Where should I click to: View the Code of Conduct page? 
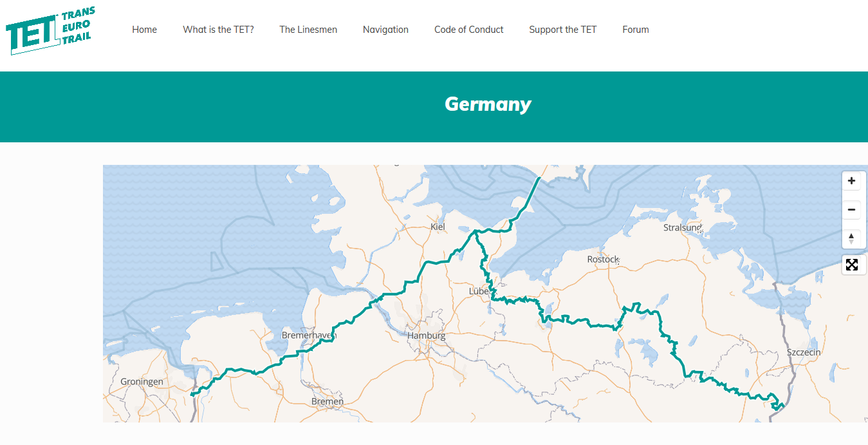tap(468, 30)
